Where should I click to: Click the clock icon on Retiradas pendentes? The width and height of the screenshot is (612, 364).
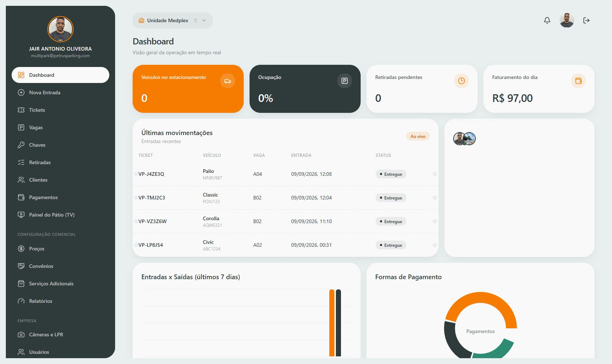462,81
